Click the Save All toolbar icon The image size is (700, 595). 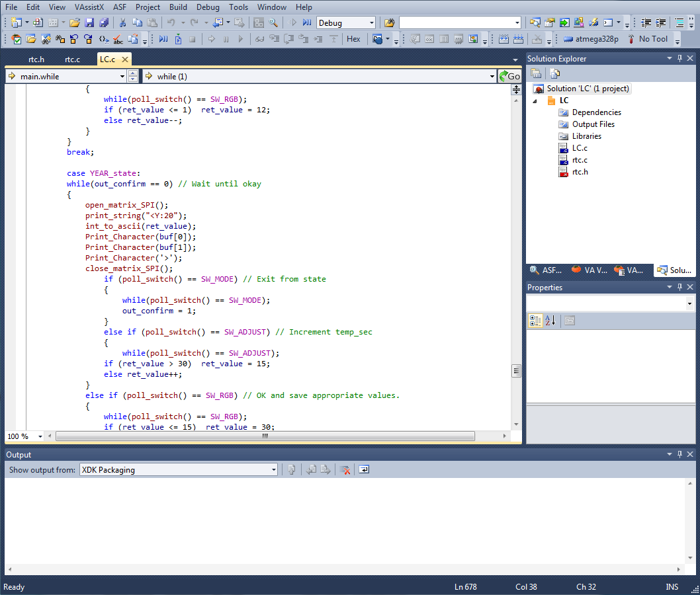(x=104, y=23)
